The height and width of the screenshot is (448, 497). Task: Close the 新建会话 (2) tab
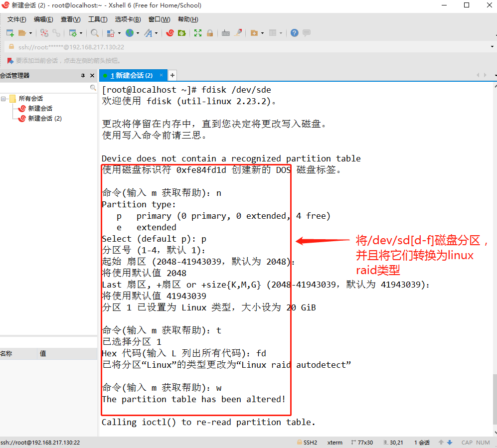[x=161, y=75]
